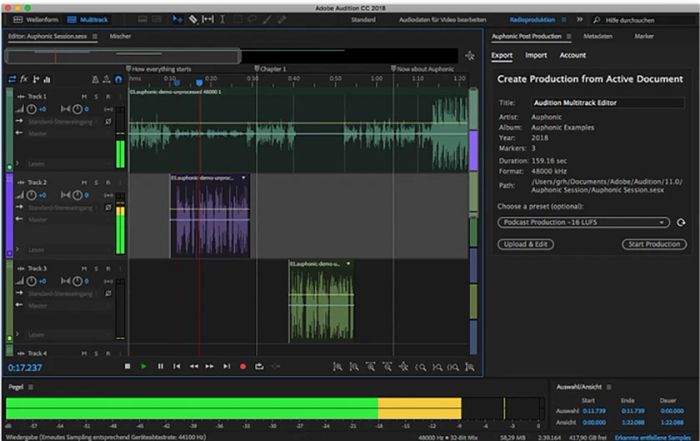Open the preset dropdown Podcast Production -16 LUFS
The height and width of the screenshot is (441, 700).
click(583, 222)
